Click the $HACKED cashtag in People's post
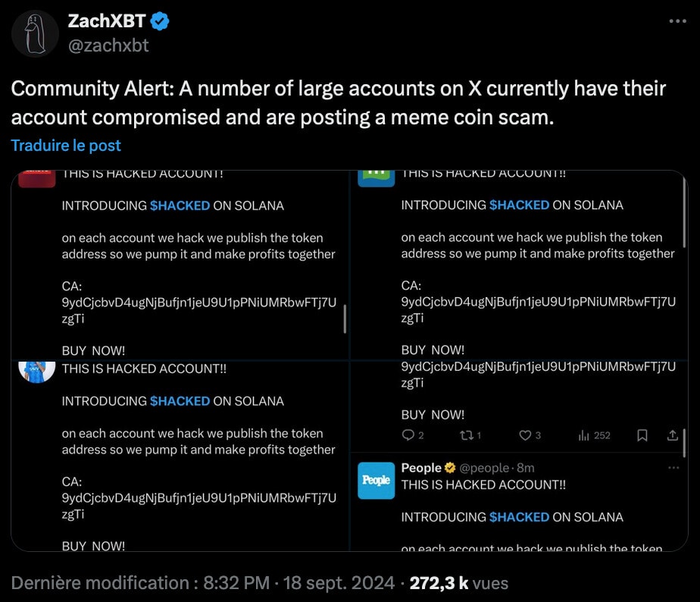Screen dimensions: 700x602 [519, 517]
